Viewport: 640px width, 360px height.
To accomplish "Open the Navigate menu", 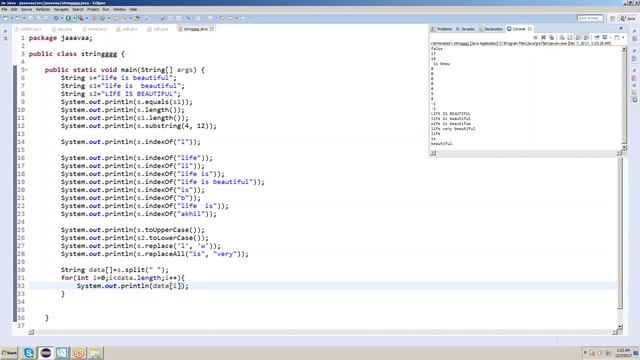I will (x=61, y=9).
